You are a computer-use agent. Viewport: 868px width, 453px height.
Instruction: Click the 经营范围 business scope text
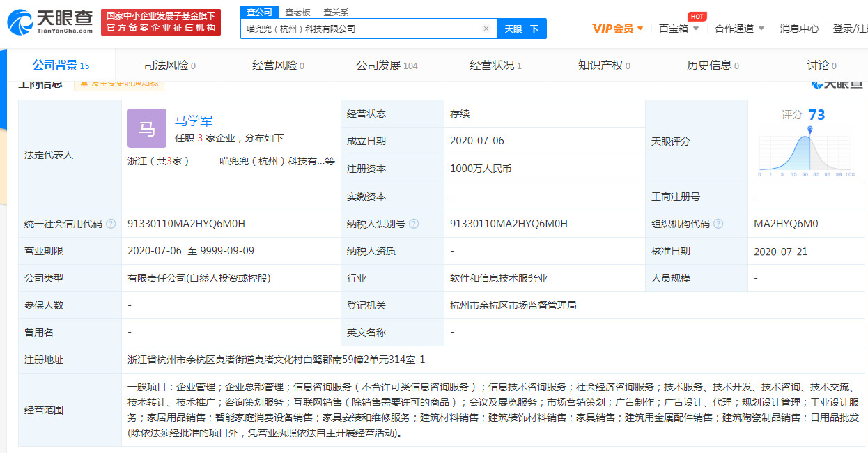click(493, 410)
